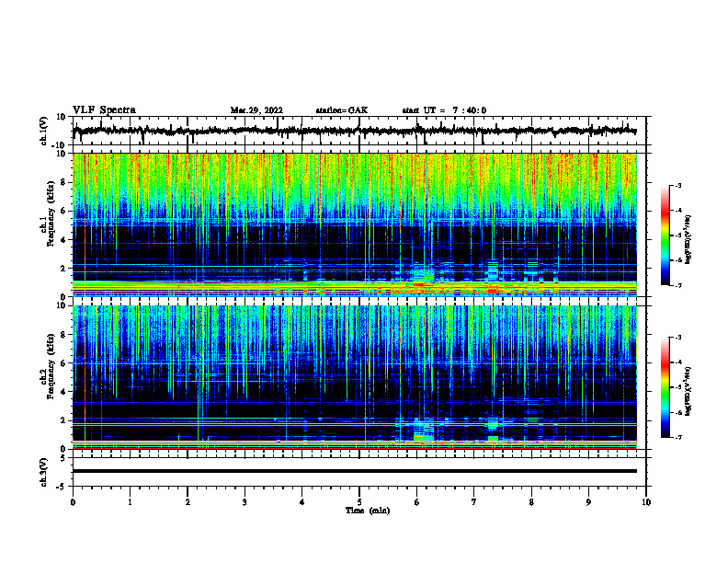Click the "8" tick on Time axis
Screen dimensions: 728x563
(x=531, y=502)
